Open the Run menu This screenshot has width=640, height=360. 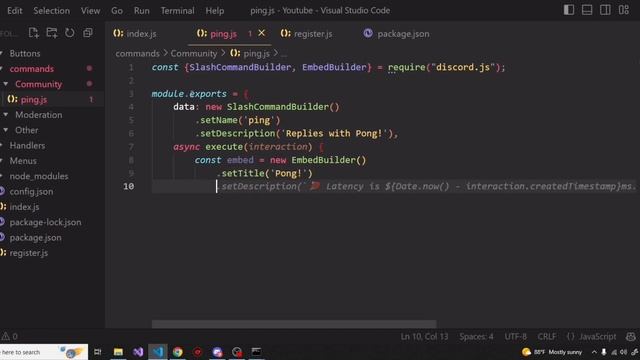[x=142, y=11]
